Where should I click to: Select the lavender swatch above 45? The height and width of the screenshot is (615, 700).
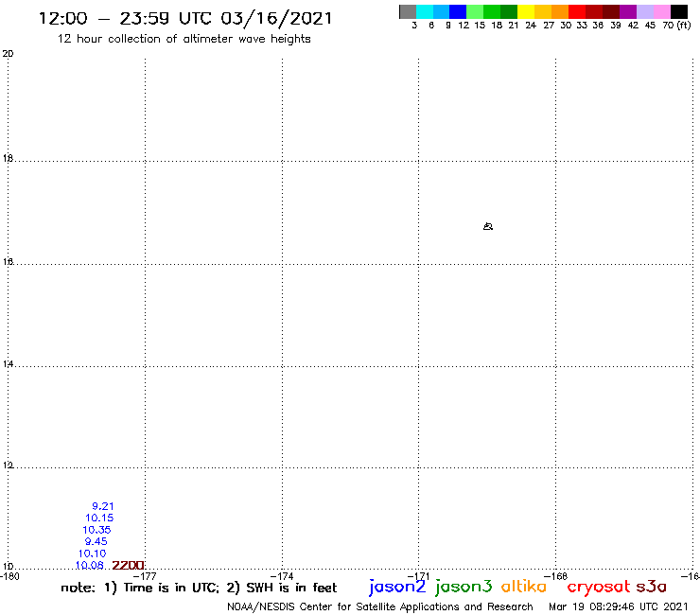[644, 11]
